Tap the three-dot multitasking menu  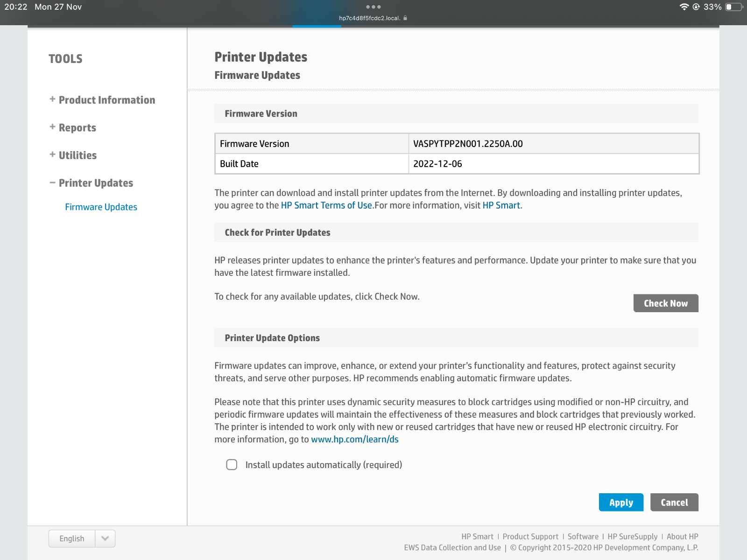(x=373, y=7)
